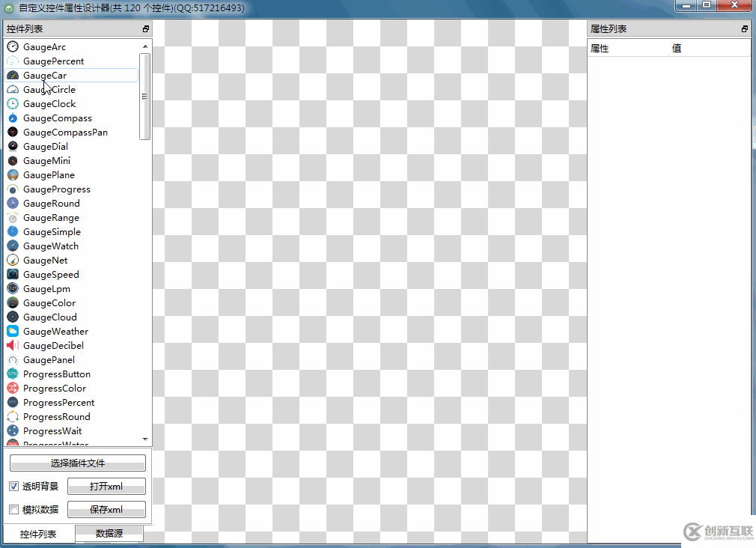Viewport: 756px width, 548px height.
Task: Choose the GaugeClock clock icon
Action: click(x=13, y=104)
